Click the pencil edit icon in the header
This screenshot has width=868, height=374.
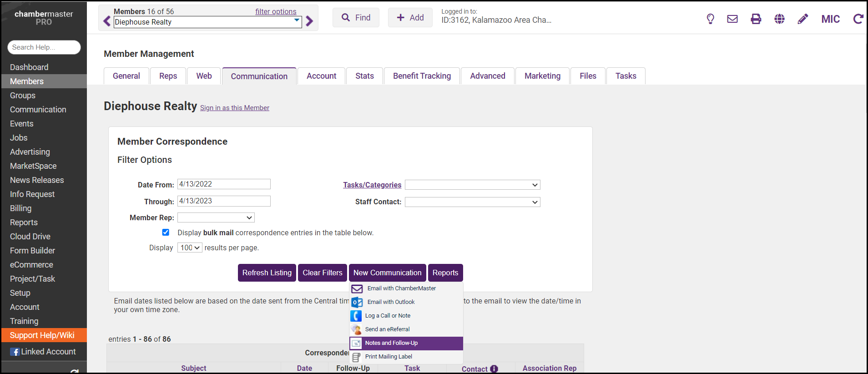[802, 19]
